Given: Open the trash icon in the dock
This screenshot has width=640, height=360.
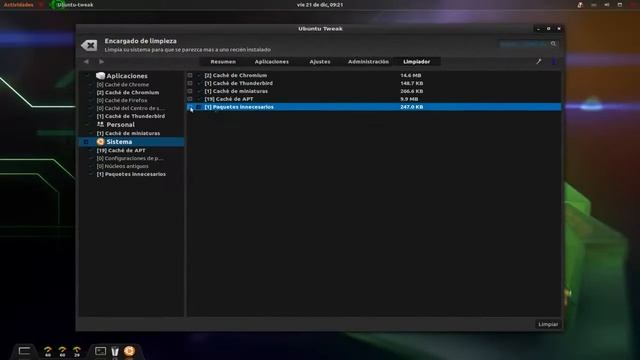Looking at the screenshot, I should click(x=115, y=351).
